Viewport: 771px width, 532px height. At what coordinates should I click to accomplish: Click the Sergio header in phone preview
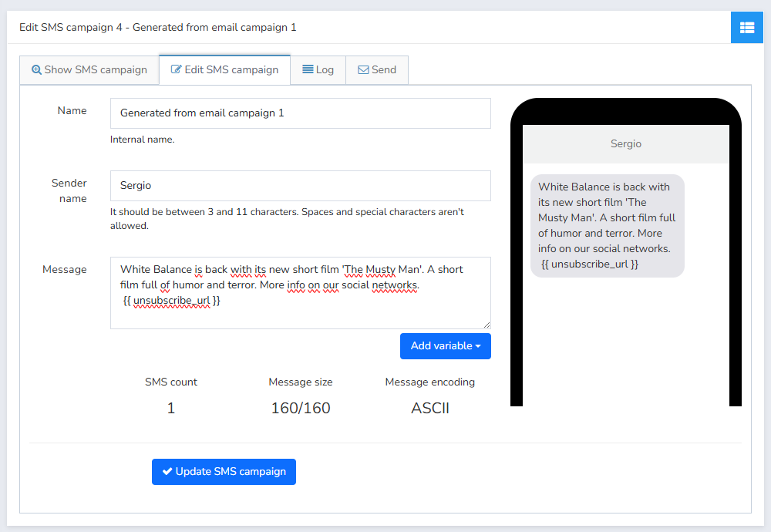pos(626,144)
